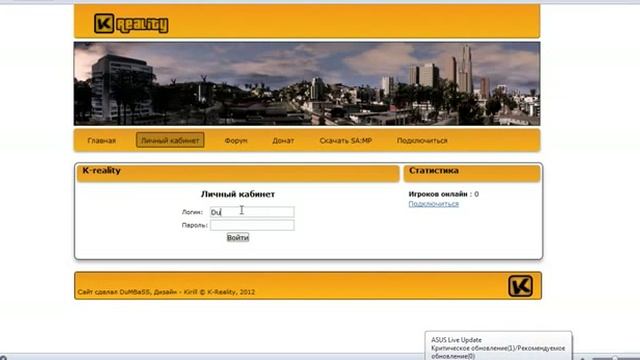Screen dimensions: 640x360
Task: Click the K-Reality logo in header
Action: [x=131, y=24]
